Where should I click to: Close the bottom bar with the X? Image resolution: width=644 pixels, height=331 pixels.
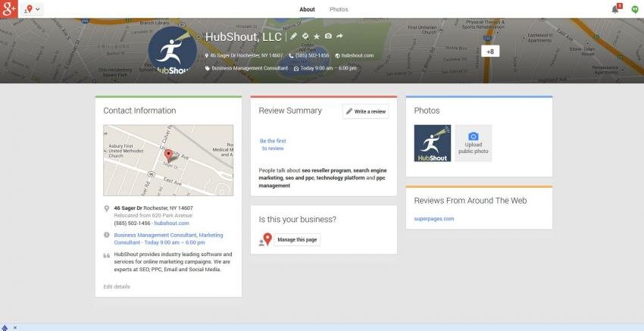click(x=15, y=328)
